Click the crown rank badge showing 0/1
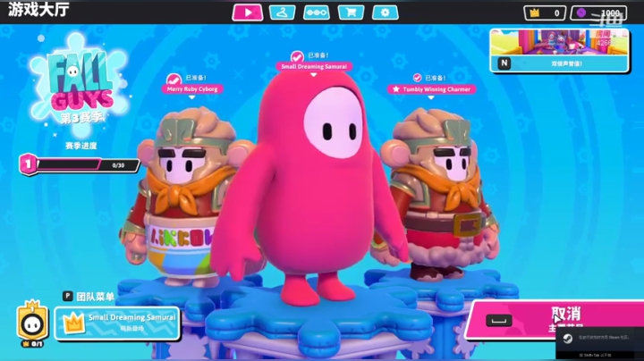 coord(32,324)
